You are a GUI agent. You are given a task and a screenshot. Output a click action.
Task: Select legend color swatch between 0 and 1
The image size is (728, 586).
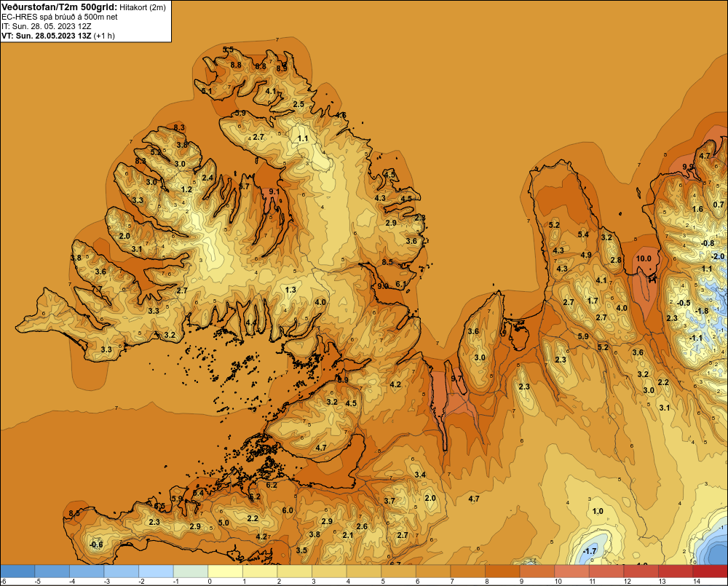[x=226, y=571]
